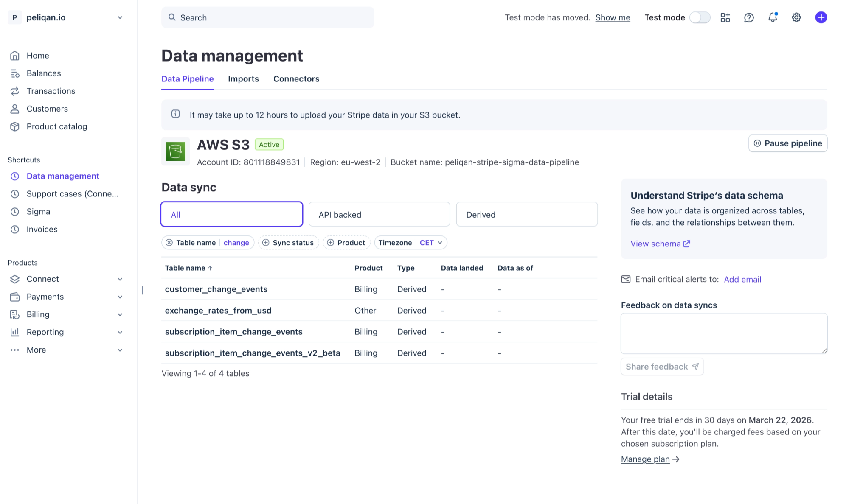Select the API backed filter
The image size is (849, 504).
pyautogui.click(x=379, y=214)
